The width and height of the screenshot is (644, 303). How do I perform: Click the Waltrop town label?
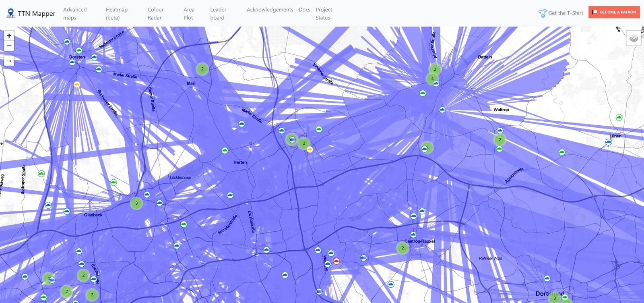pyautogui.click(x=501, y=110)
